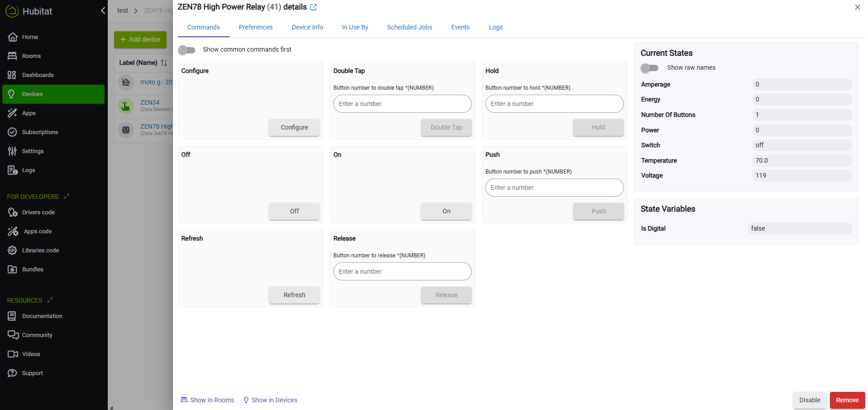The width and height of the screenshot is (868, 410).
Task: Click the Disable device button
Action: 810,400
